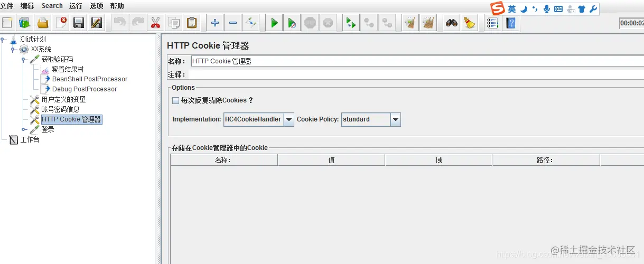Click the Help question-mark icon
644x264 pixels.
510,23
